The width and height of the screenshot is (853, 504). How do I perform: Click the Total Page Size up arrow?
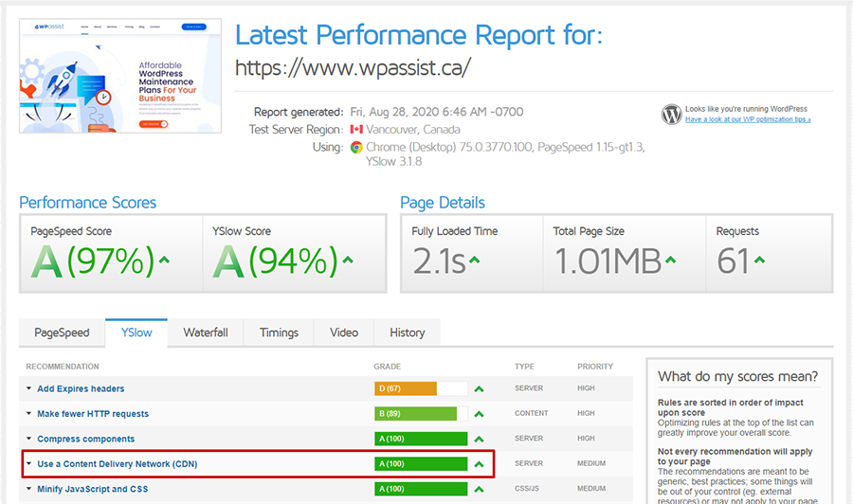pos(671,260)
